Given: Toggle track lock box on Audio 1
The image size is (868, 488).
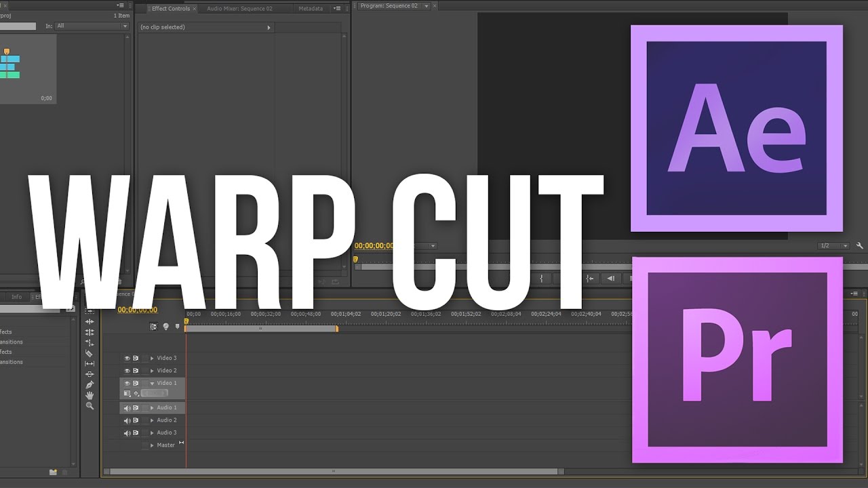Looking at the screenshot, I should (144, 408).
